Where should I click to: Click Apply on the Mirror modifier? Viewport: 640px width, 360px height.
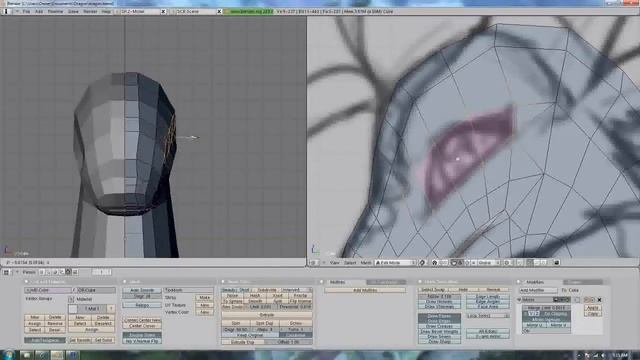[593, 308]
